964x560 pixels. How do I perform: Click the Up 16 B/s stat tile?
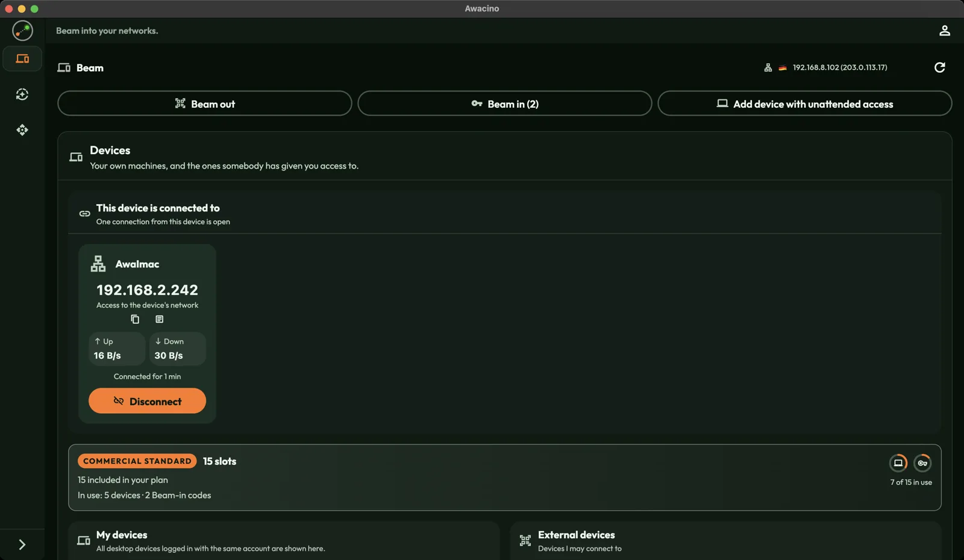coord(117,349)
